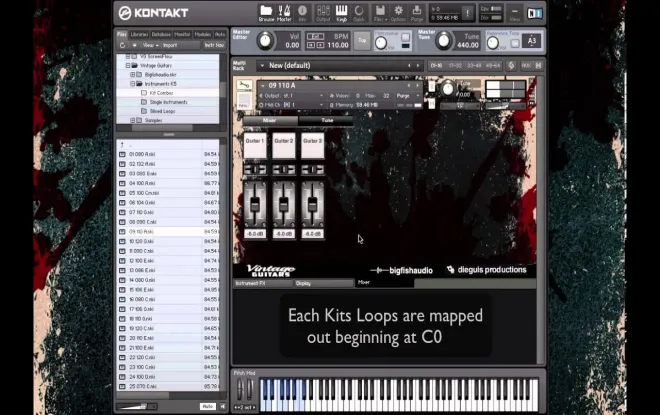Expand the Samples folder

[133, 120]
